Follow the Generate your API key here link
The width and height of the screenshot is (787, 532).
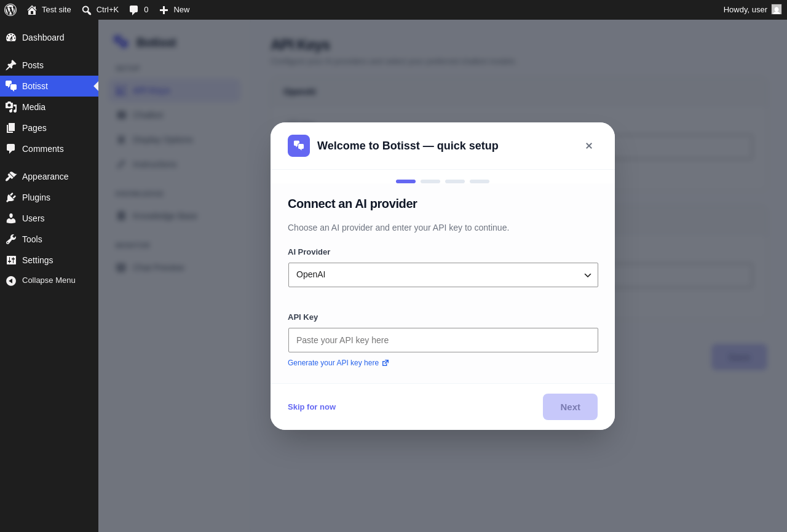(338, 363)
